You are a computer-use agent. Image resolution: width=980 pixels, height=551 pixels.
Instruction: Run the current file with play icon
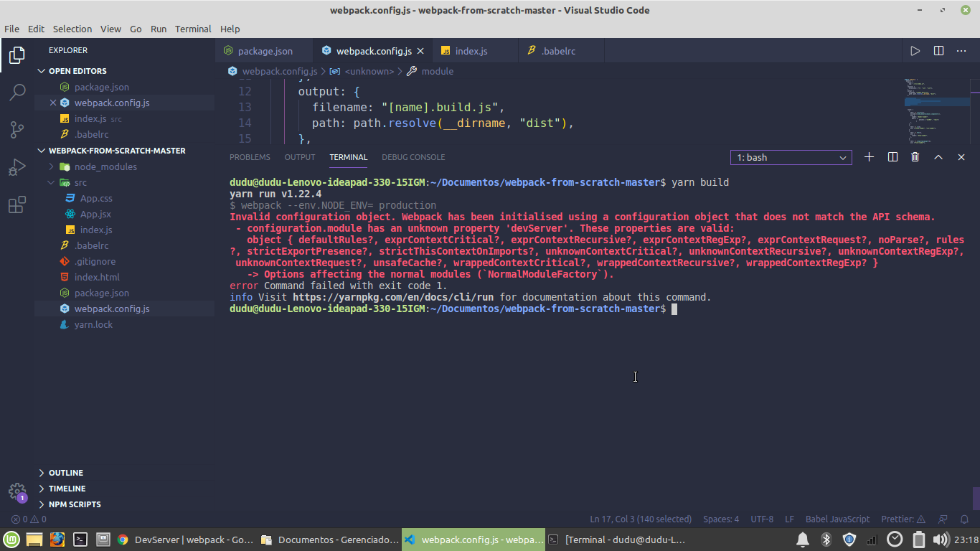pyautogui.click(x=915, y=51)
